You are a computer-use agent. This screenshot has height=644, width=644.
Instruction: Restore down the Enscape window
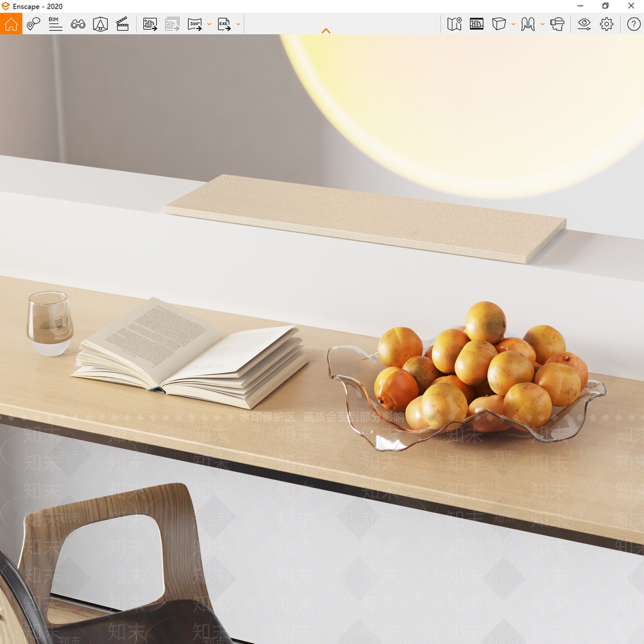point(605,6)
